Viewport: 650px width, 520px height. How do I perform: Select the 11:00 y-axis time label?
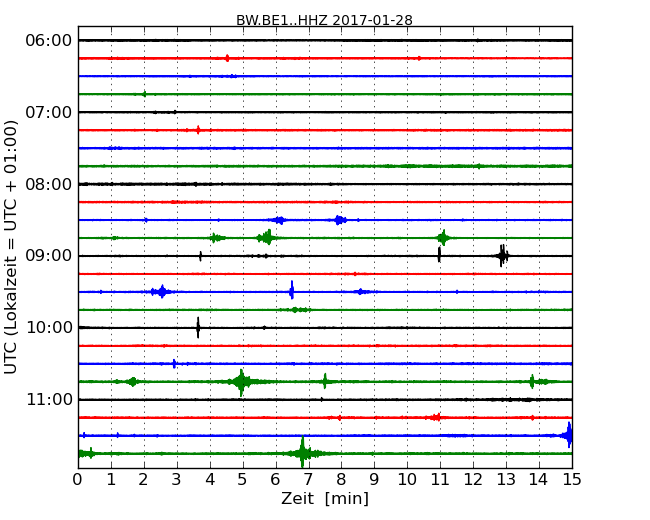(x=49, y=399)
